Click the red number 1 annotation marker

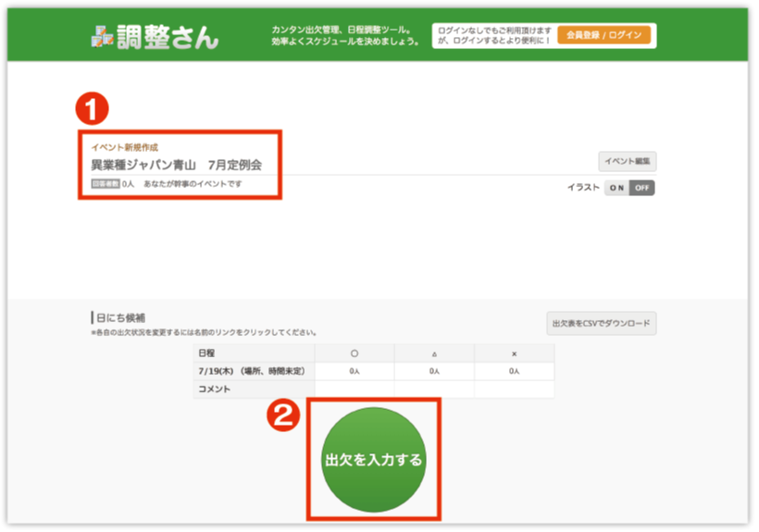coord(92,110)
